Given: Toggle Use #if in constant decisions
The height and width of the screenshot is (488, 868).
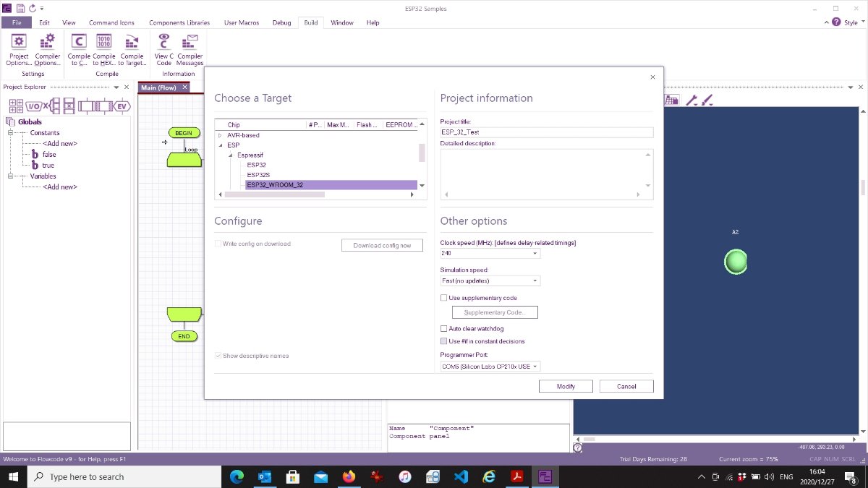Looking at the screenshot, I should [444, 341].
